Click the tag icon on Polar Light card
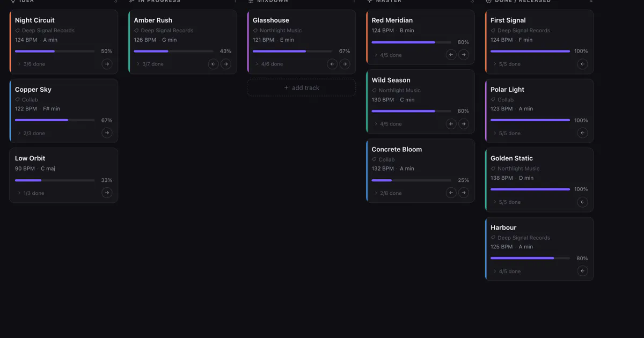This screenshot has width=644, height=338. [x=493, y=100]
